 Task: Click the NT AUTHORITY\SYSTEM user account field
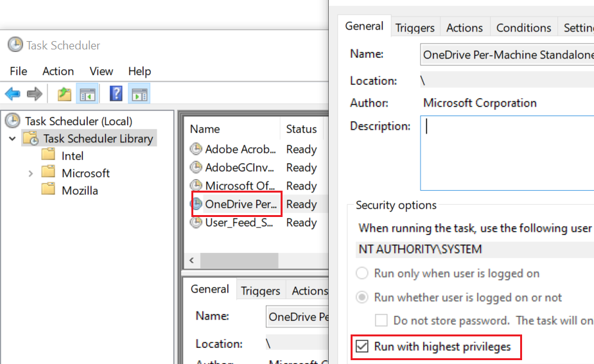(x=475, y=249)
